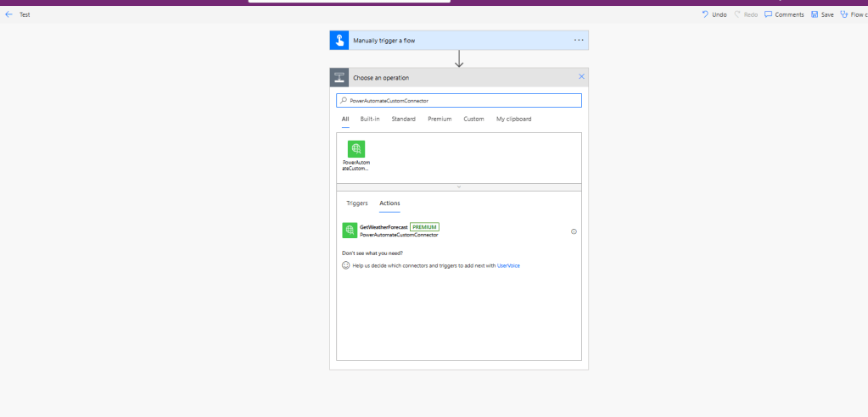Go back using the left arrow icon
Image resolution: width=868 pixels, height=417 pixels.
(x=8, y=14)
